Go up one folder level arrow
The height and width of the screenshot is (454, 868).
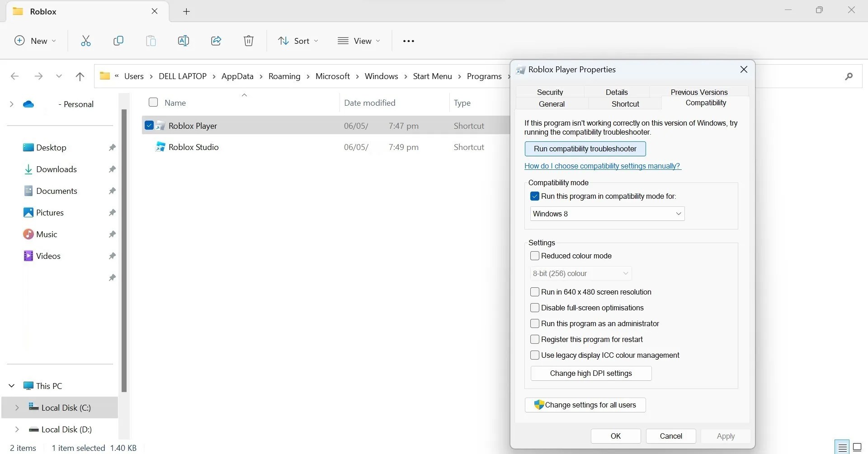(x=80, y=76)
